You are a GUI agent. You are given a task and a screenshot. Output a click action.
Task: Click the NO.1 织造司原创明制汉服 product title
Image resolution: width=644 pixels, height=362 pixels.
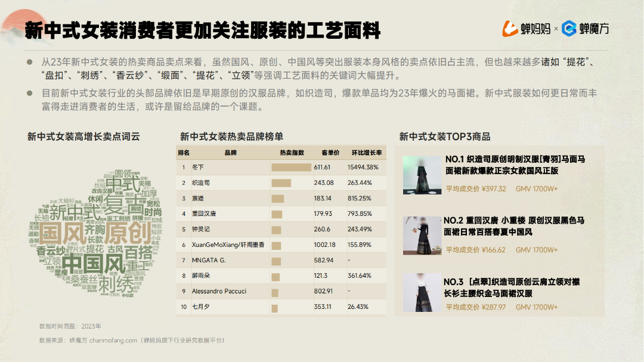point(515,165)
